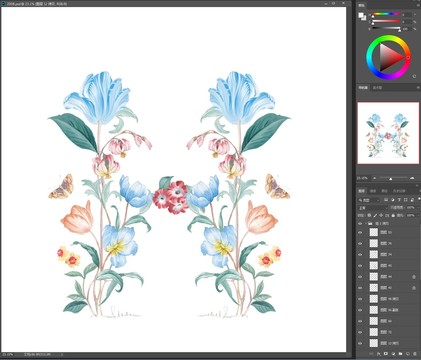Click on the saturation slider bar
This screenshot has width=421, height=360.
(386, 21)
